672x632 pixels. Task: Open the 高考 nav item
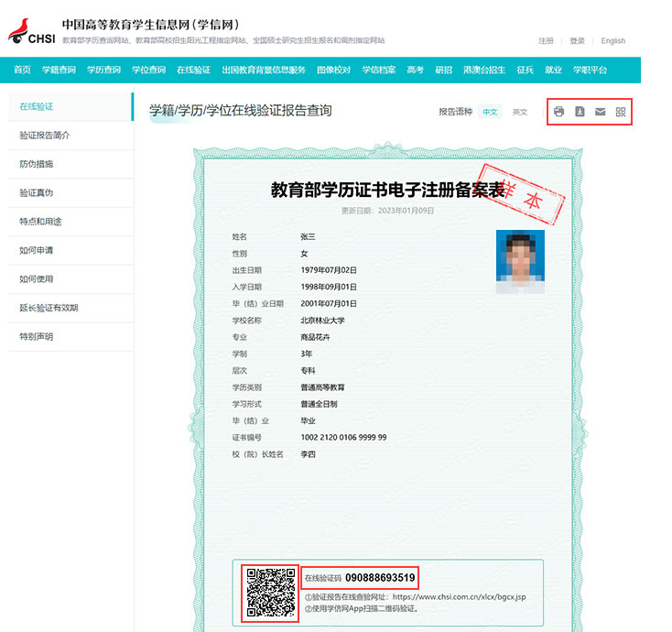click(x=415, y=70)
